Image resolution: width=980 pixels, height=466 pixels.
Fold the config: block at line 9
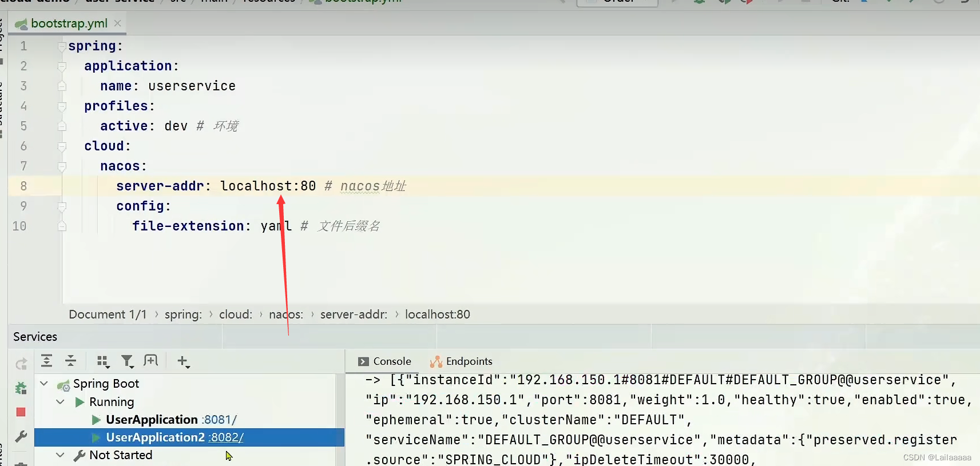coord(62,206)
